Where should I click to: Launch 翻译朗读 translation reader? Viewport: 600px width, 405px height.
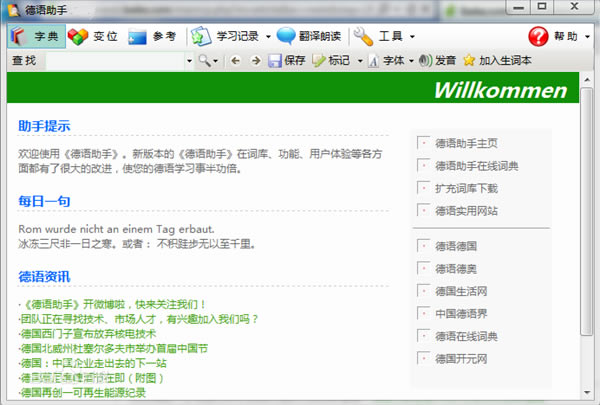pyautogui.click(x=309, y=36)
